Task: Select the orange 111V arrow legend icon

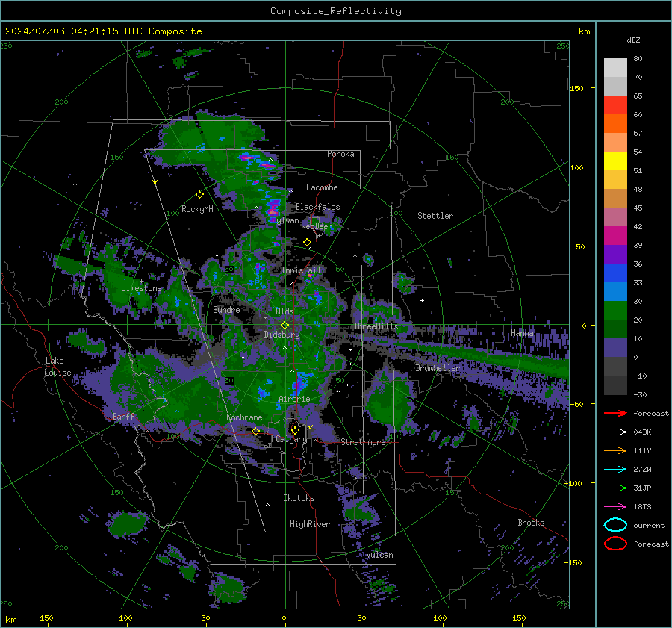Action: click(615, 450)
